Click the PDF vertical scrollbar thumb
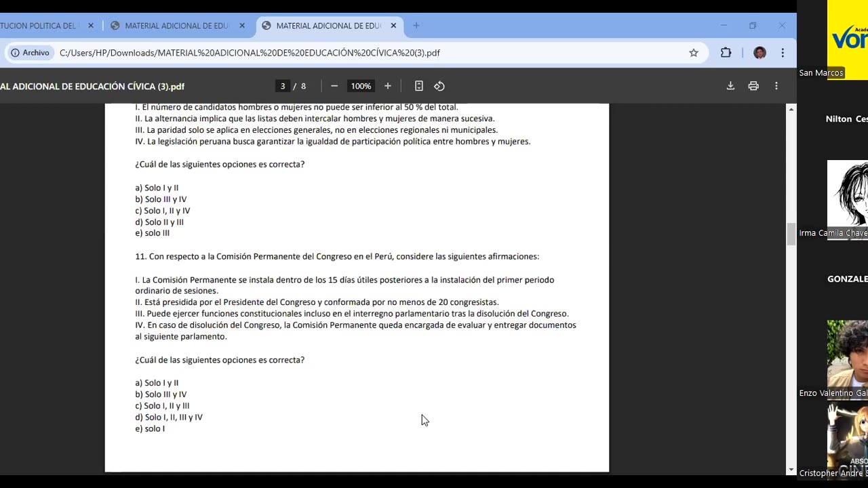 point(791,234)
